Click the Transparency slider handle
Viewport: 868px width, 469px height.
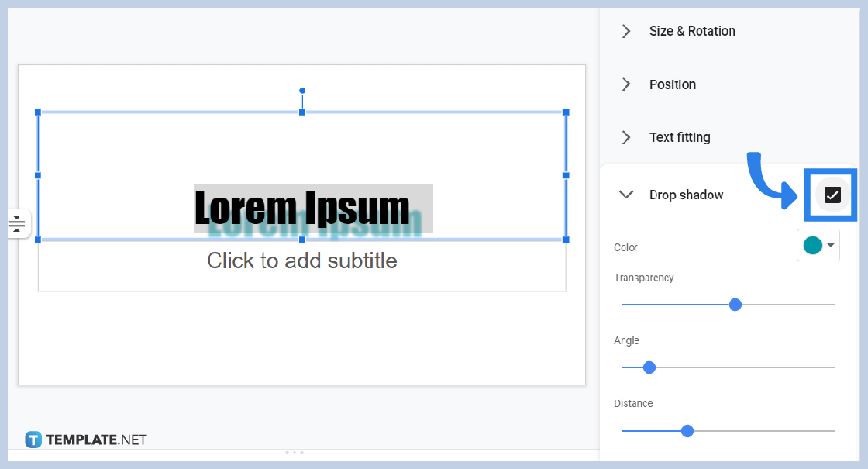coord(735,304)
